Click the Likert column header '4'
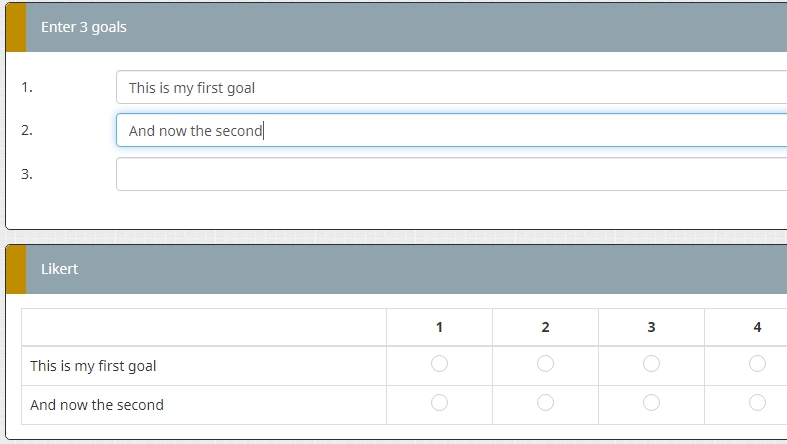This screenshot has height=444, width=787. (757, 327)
